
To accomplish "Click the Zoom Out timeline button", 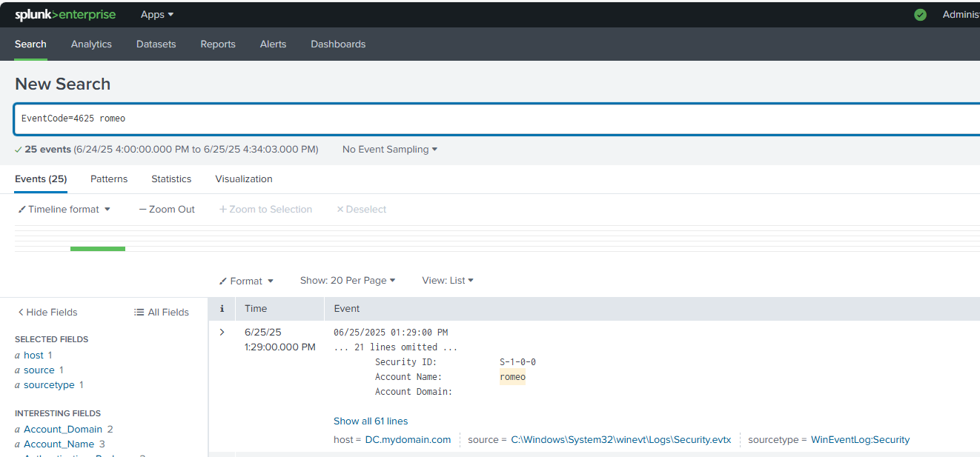I will [x=167, y=210].
